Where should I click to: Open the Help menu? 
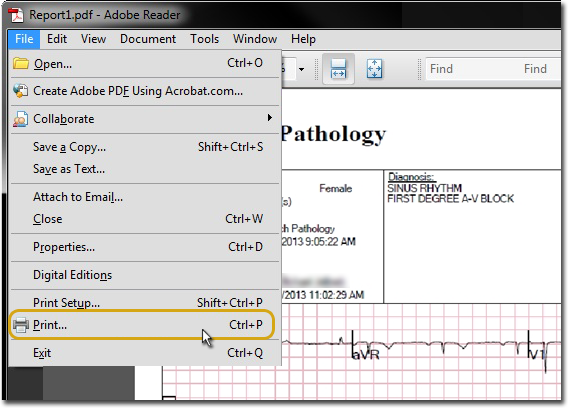tap(303, 39)
